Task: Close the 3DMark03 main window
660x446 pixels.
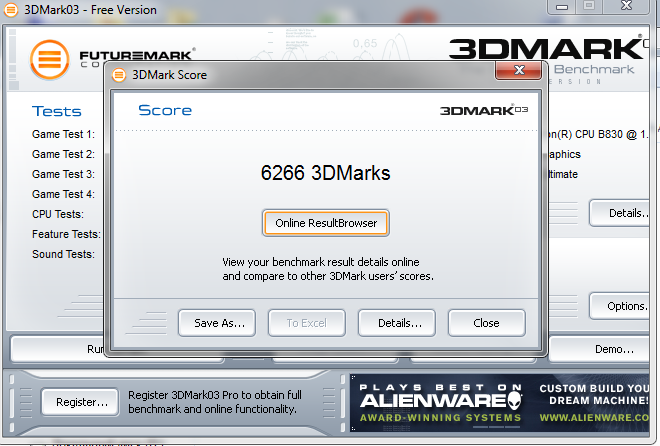Action: click(x=626, y=6)
